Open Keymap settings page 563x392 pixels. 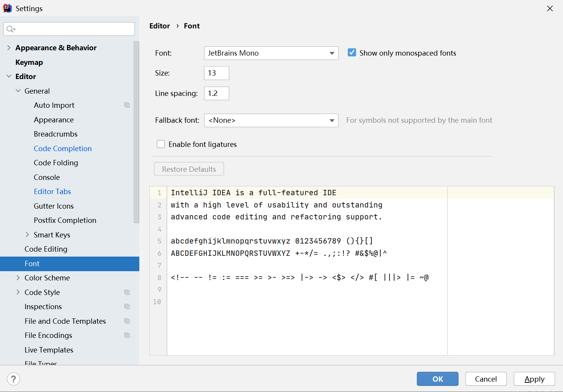(29, 62)
